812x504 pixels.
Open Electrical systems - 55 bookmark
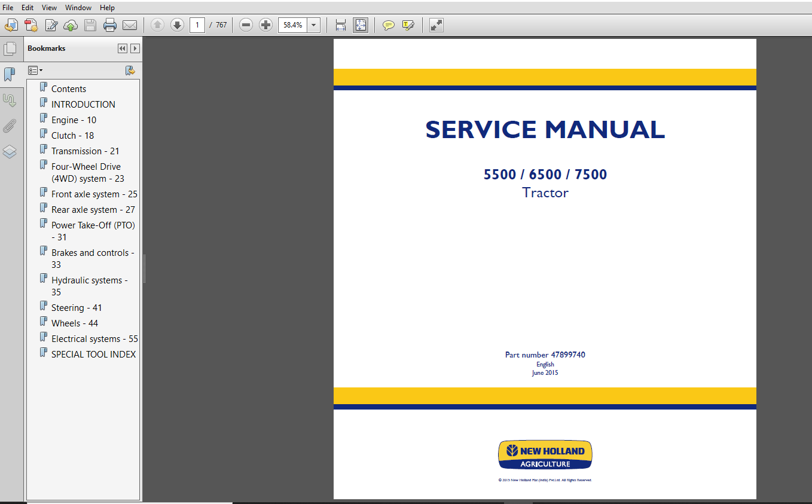[94, 338]
